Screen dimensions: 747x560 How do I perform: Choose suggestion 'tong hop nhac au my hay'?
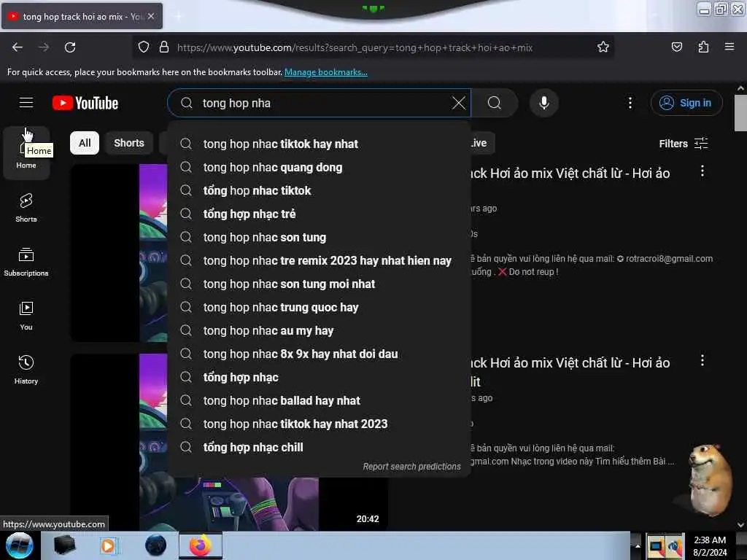pos(319,330)
